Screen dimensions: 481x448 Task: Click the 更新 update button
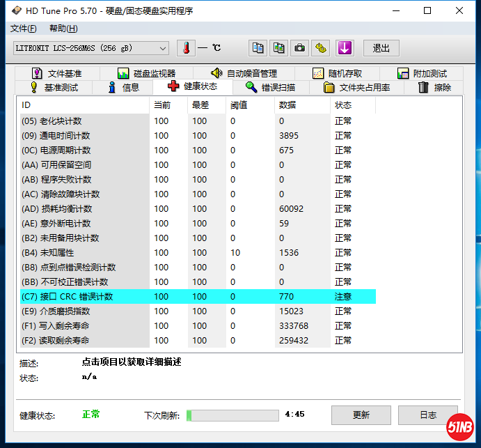[361, 415]
